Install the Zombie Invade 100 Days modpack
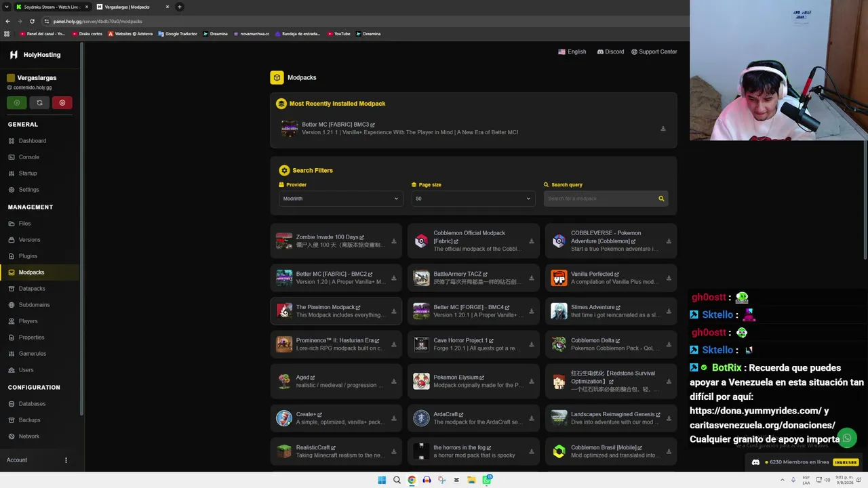868x488 pixels. pyautogui.click(x=394, y=241)
